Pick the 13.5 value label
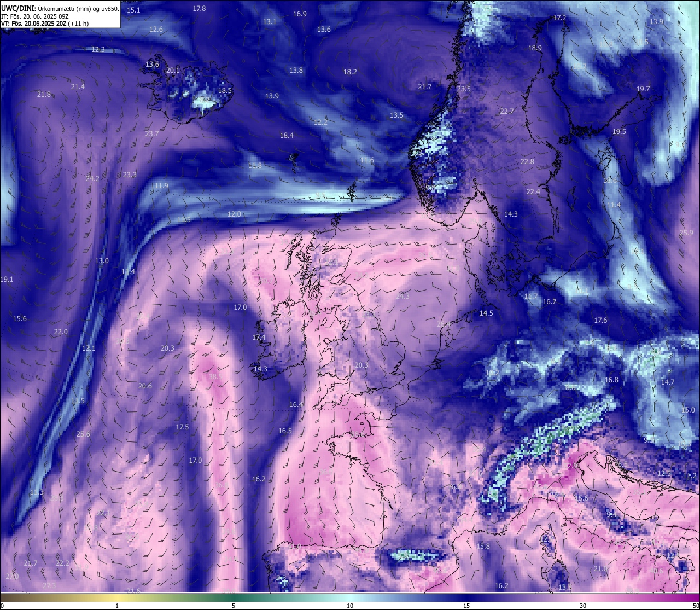The height and width of the screenshot is (610, 700). (x=396, y=115)
